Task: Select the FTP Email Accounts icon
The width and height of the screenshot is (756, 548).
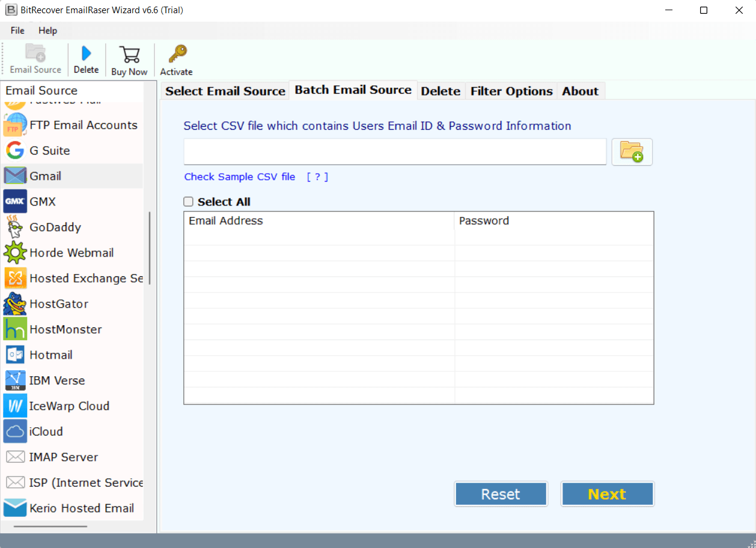Action: click(15, 125)
